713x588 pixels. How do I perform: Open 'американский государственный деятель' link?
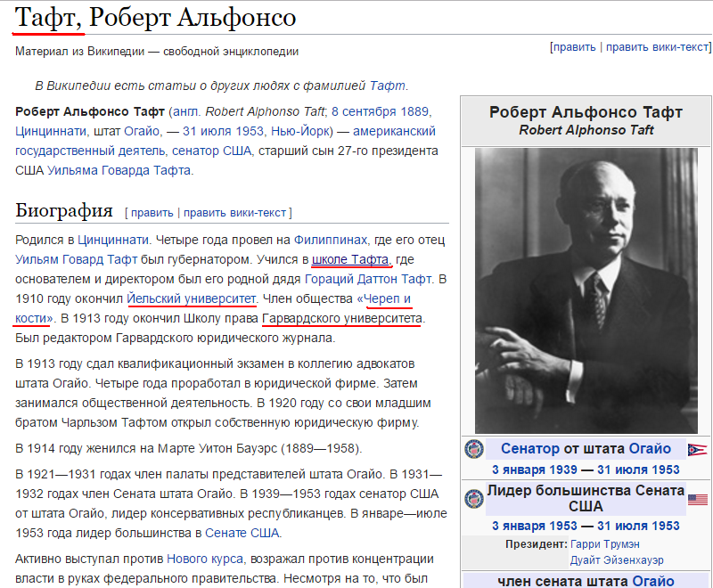click(x=225, y=141)
